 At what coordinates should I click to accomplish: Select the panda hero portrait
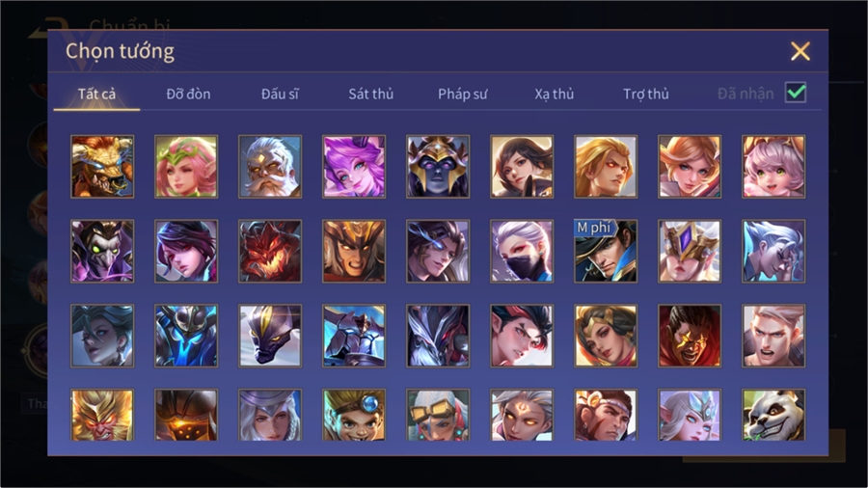(773, 415)
